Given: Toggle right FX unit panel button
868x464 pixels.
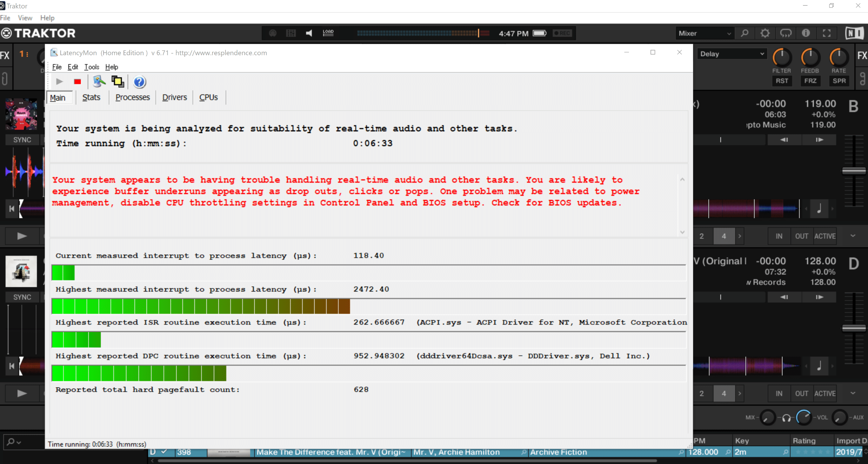Looking at the screenshot, I should pyautogui.click(x=862, y=56).
